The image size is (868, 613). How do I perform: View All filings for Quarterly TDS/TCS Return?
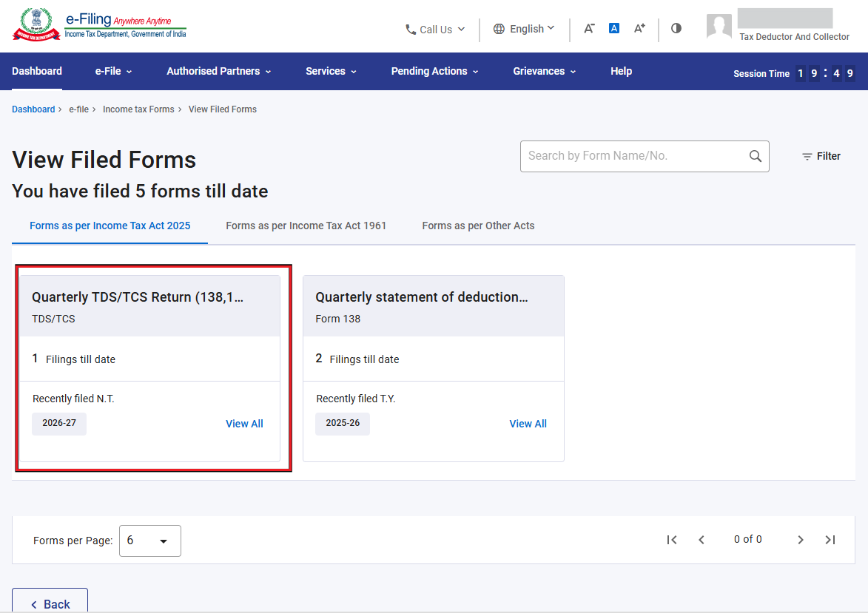(x=244, y=424)
